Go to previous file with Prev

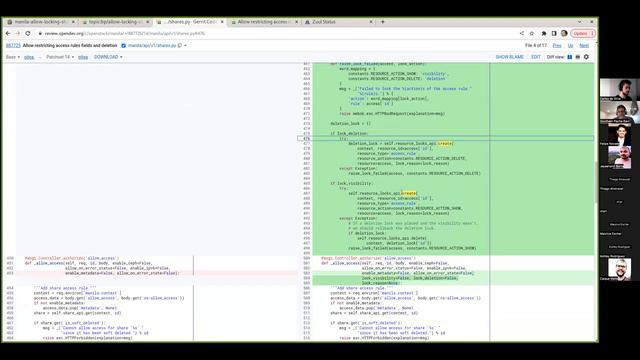tap(557, 46)
